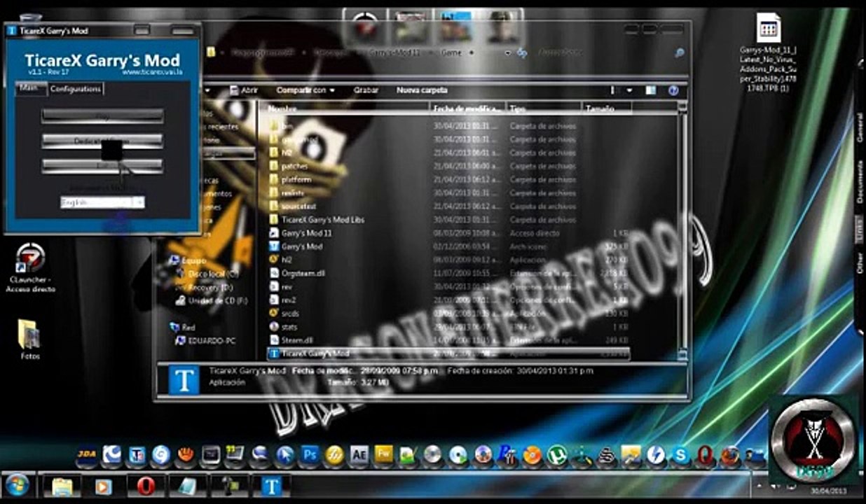866x504 pixels.
Task: Launch After Effects from the dock
Action: [x=359, y=455]
